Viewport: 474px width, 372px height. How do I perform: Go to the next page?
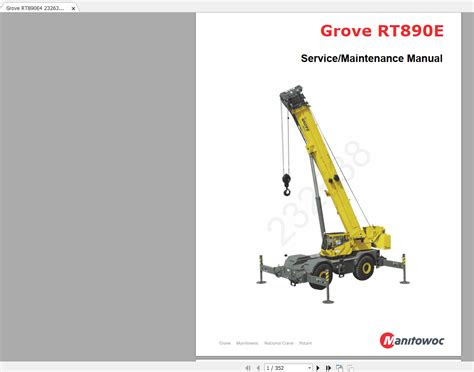[x=318, y=368]
